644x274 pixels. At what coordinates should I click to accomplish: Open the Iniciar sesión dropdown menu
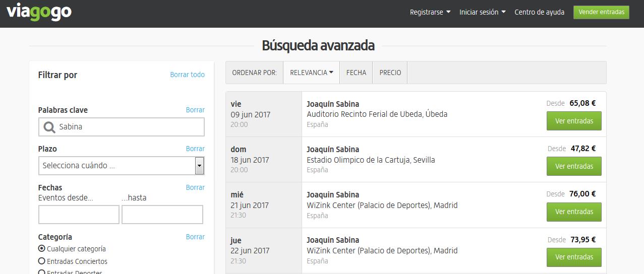click(x=482, y=12)
